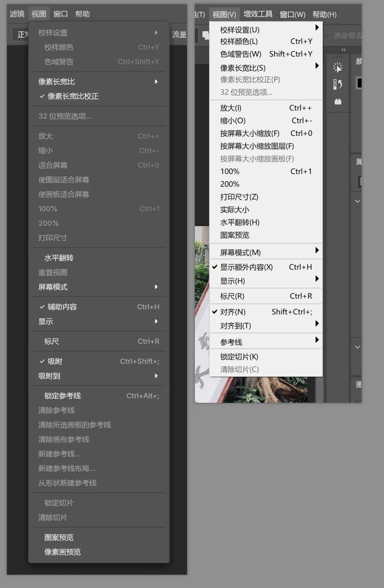Click the checkmark beside 像素长宽比校正 in the dark menu
This screenshot has height=588, width=384.
[x=42, y=96]
